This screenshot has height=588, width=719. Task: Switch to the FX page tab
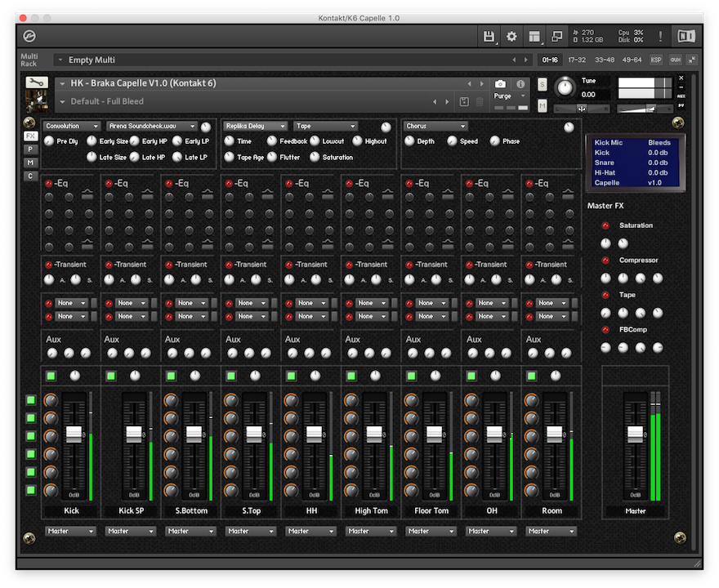coord(30,136)
